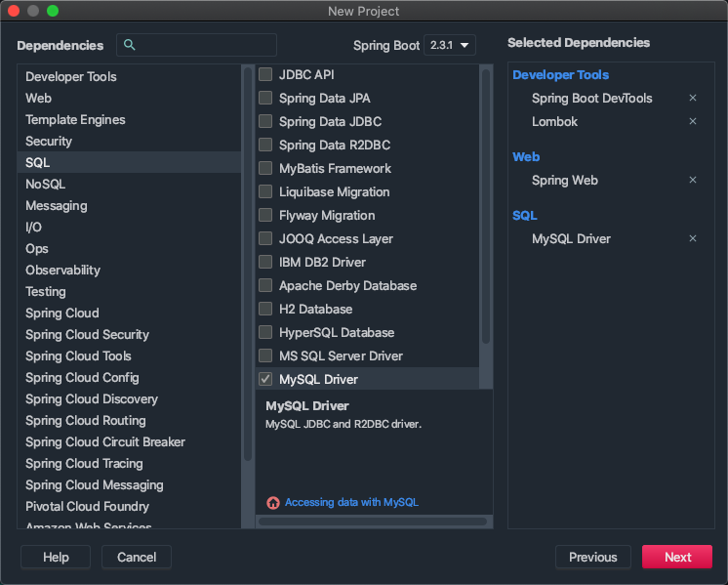Select Spring Cloud Messaging category
The height and width of the screenshot is (585, 728).
[x=129, y=485]
